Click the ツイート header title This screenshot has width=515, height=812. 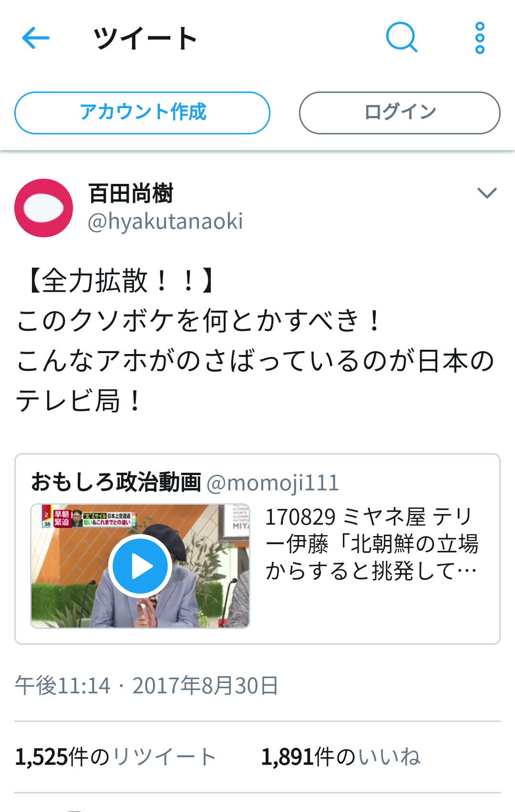[145, 38]
